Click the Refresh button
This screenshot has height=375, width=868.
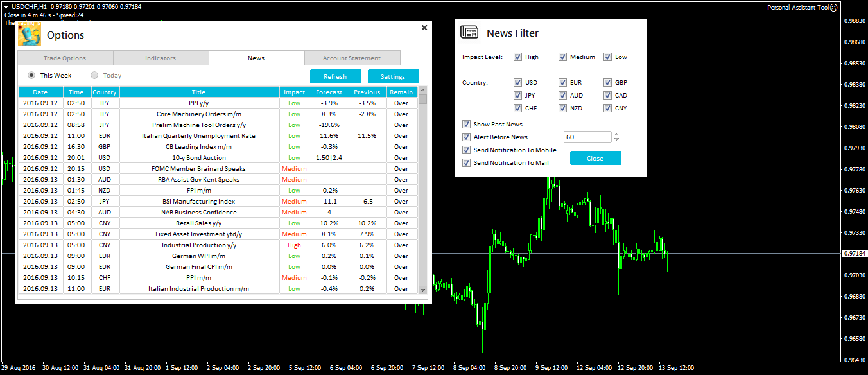[335, 76]
